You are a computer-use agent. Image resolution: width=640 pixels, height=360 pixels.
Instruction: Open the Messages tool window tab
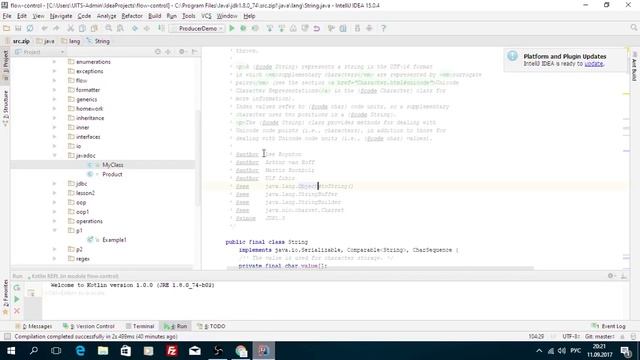[33, 326]
